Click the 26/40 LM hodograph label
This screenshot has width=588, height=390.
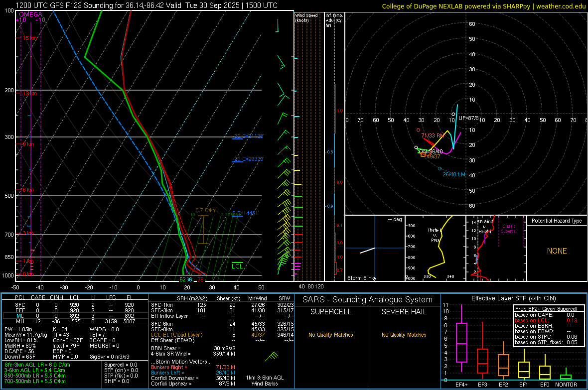[x=454, y=174]
